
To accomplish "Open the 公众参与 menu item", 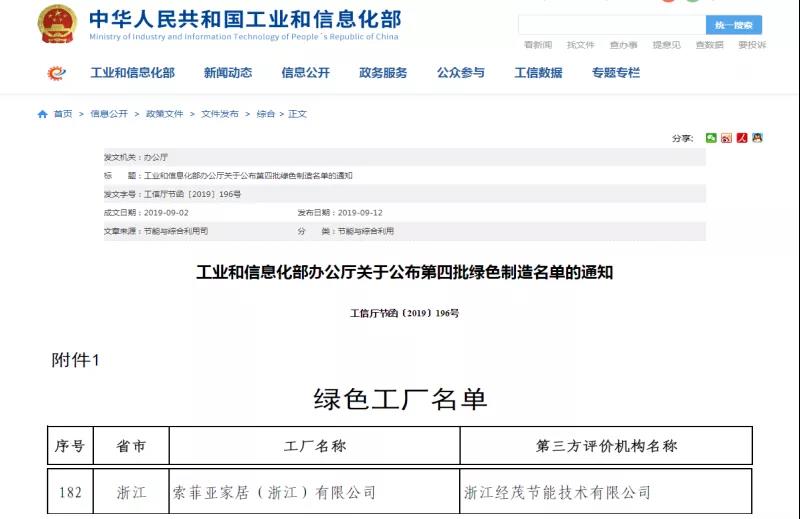I will tap(460, 73).
